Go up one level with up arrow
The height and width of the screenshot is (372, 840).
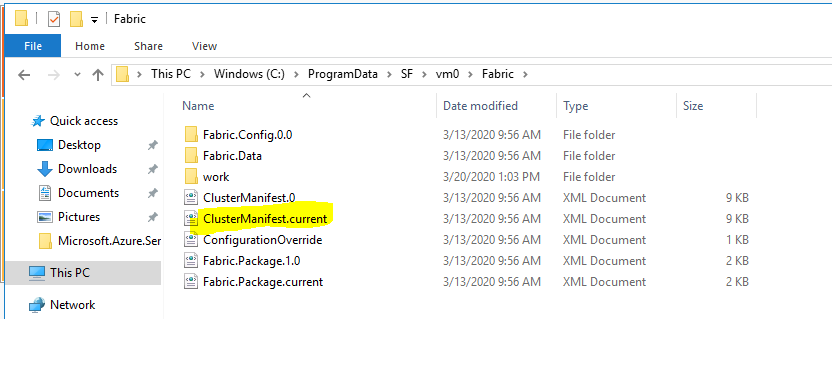pos(98,75)
